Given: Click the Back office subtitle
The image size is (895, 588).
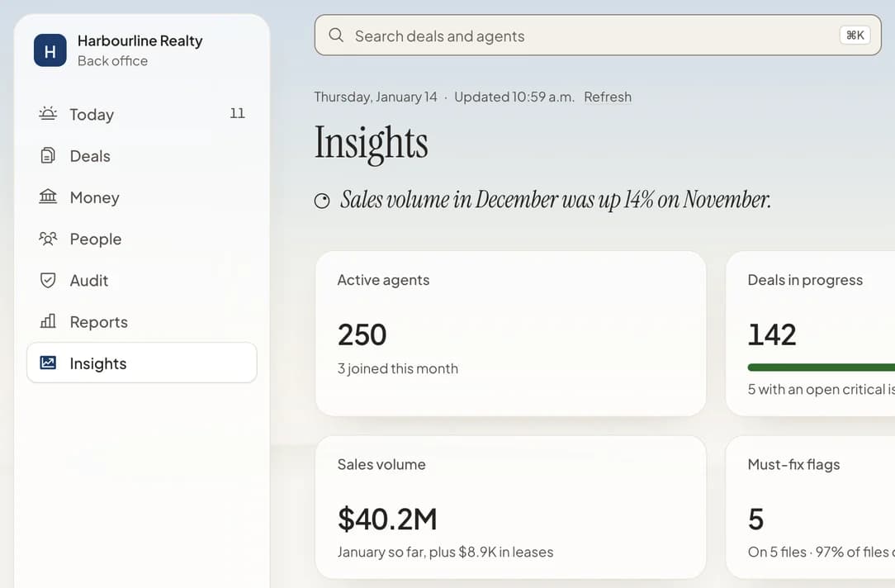Looking at the screenshot, I should 112,61.
